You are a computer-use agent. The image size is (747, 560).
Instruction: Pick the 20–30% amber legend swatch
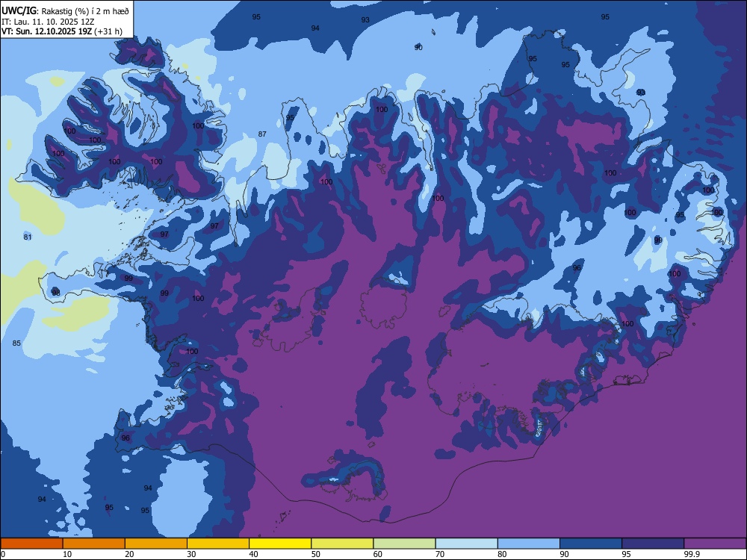click(x=156, y=544)
